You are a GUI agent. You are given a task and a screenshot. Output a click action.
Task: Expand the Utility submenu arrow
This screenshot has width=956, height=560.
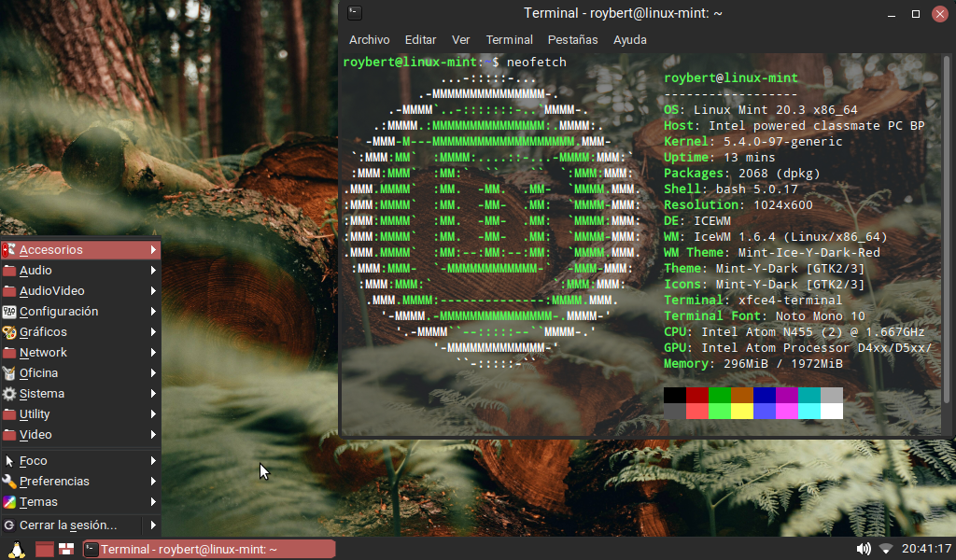[153, 413]
